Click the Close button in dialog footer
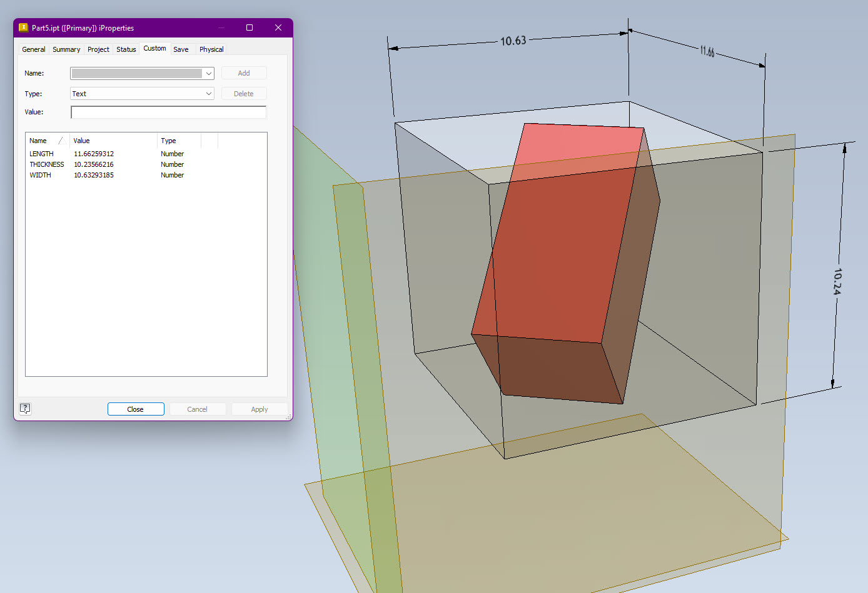 (136, 409)
